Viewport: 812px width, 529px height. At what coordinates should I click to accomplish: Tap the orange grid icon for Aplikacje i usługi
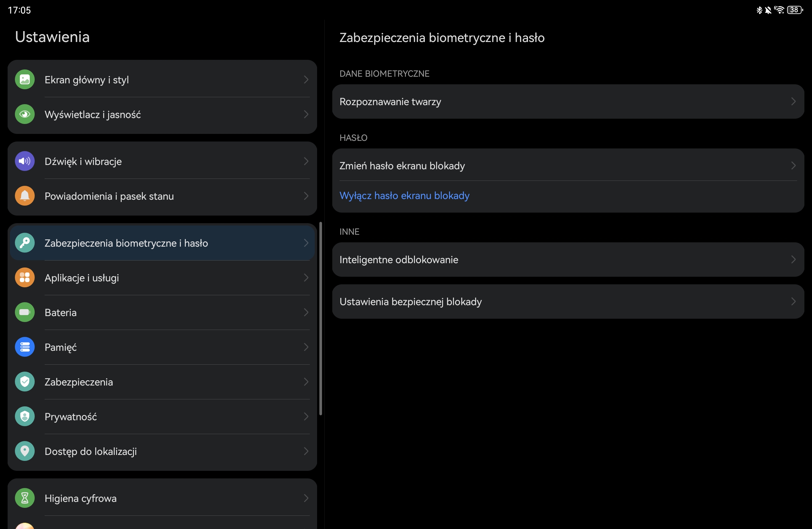pyautogui.click(x=24, y=277)
